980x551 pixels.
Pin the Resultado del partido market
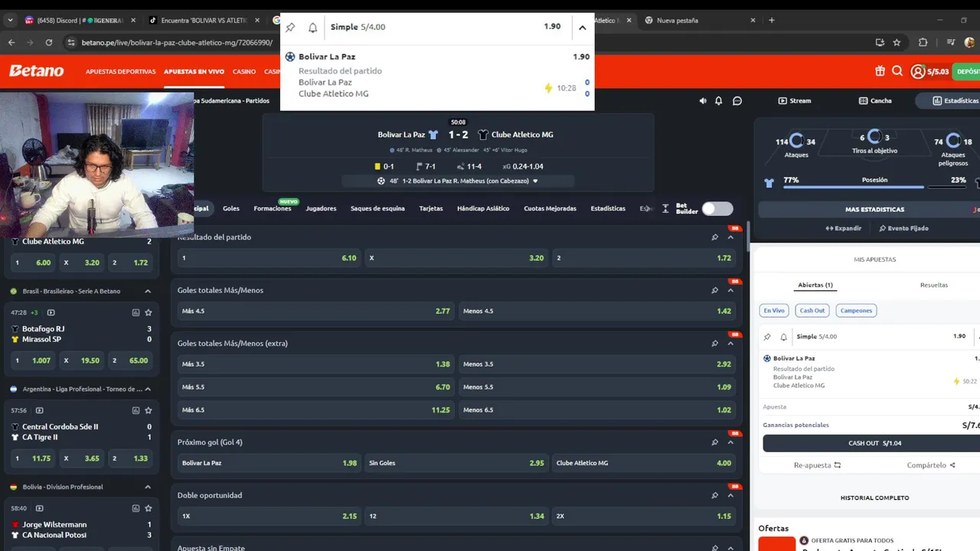[714, 237]
